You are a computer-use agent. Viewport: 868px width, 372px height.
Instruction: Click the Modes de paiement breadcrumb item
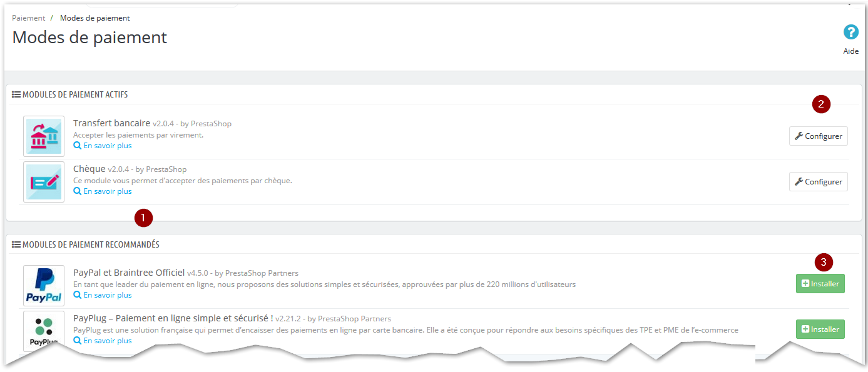pos(95,18)
